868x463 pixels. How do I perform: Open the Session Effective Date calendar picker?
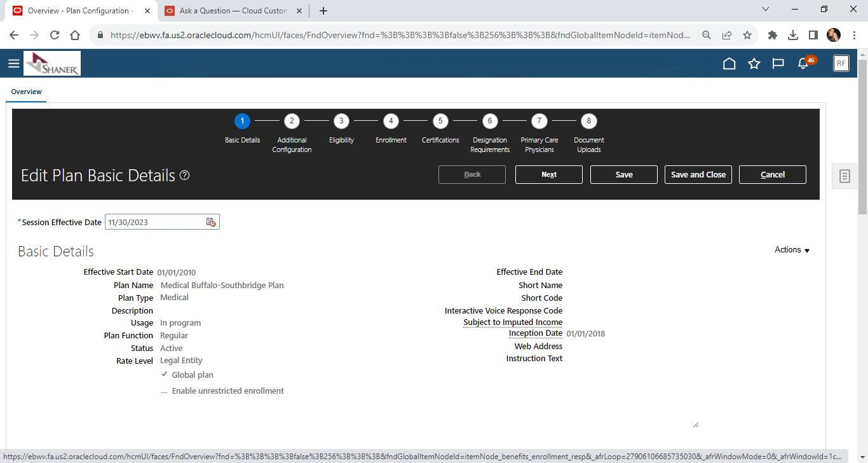(211, 222)
